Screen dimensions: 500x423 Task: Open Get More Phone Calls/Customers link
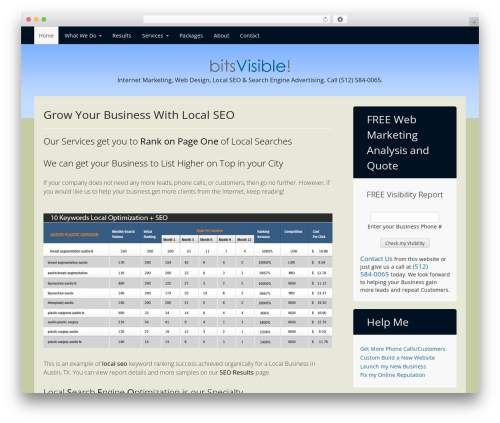pyautogui.click(x=402, y=349)
